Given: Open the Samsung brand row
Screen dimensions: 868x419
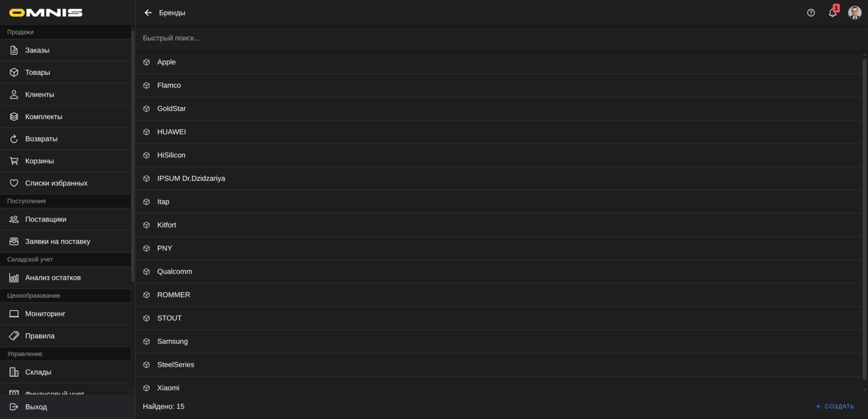Looking at the screenshot, I should coord(172,342).
